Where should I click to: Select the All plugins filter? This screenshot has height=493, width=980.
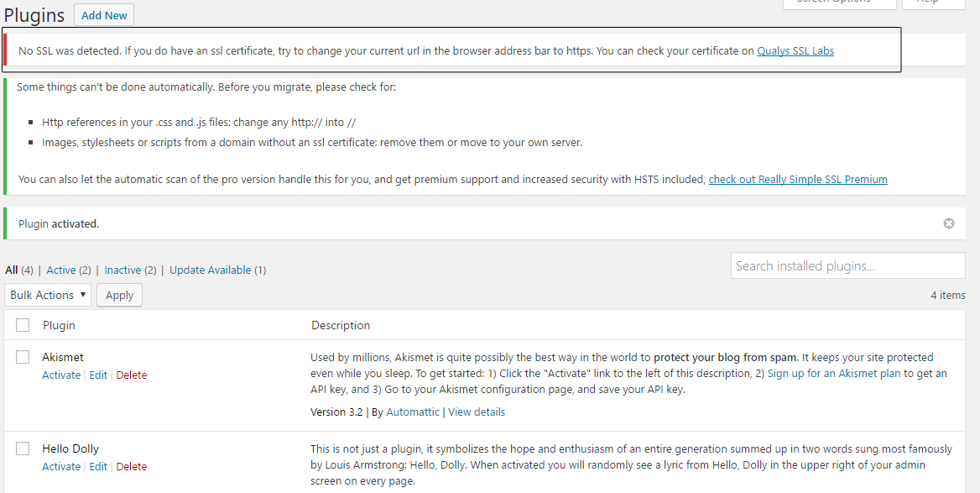[x=11, y=270]
